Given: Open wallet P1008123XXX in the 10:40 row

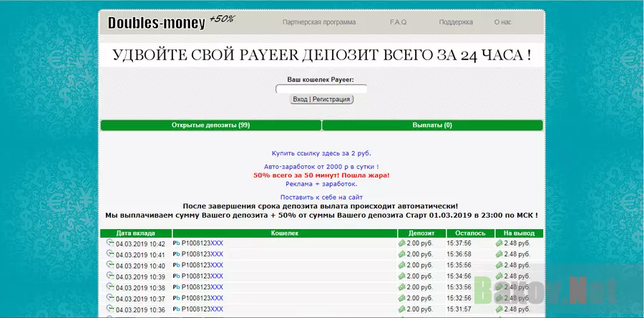Looking at the screenshot, I should (x=203, y=265).
